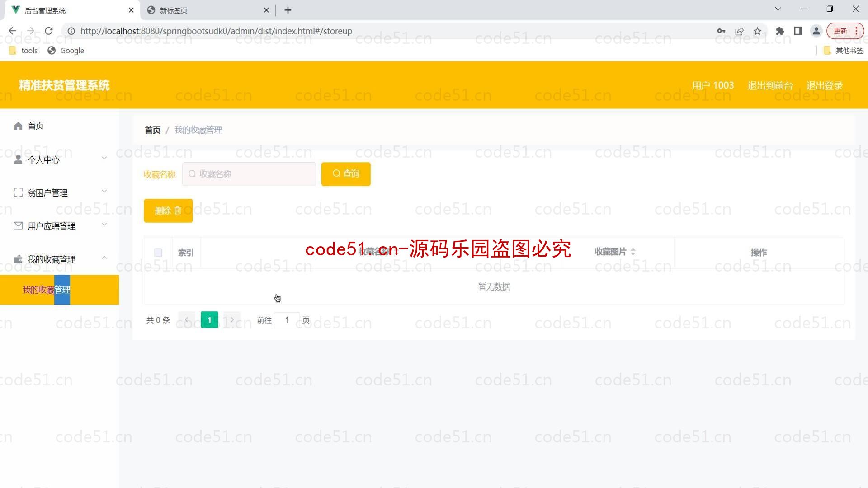Click the 首页 home icon in sidebar
The width and height of the screenshot is (868, 488).
tap(18, 126)
